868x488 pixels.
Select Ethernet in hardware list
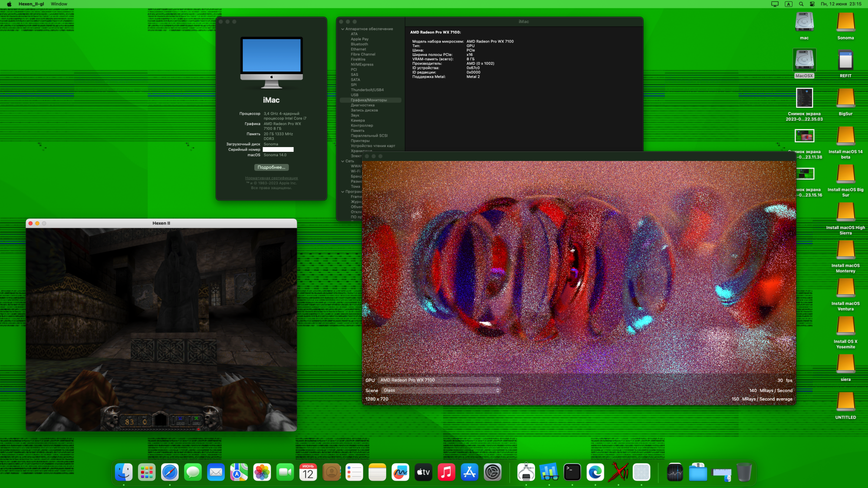coord(358,49)
